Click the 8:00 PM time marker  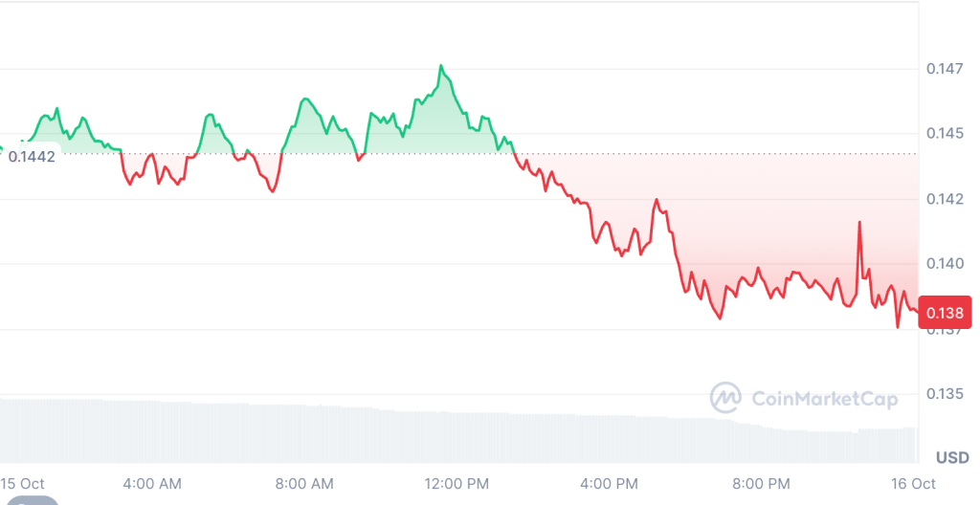763,484
